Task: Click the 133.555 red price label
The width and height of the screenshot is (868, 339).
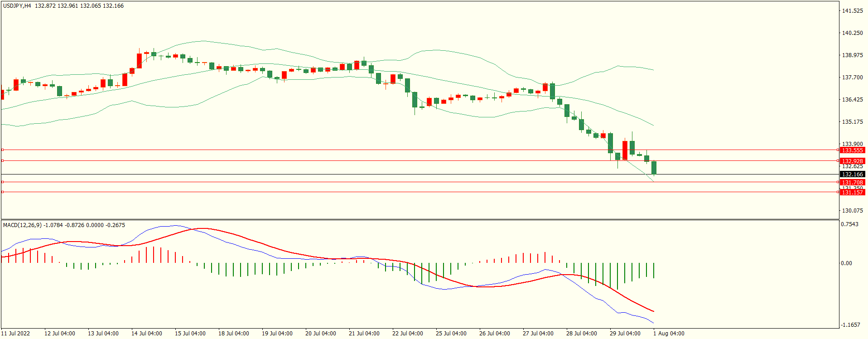Action: click(x=852, y=150)
